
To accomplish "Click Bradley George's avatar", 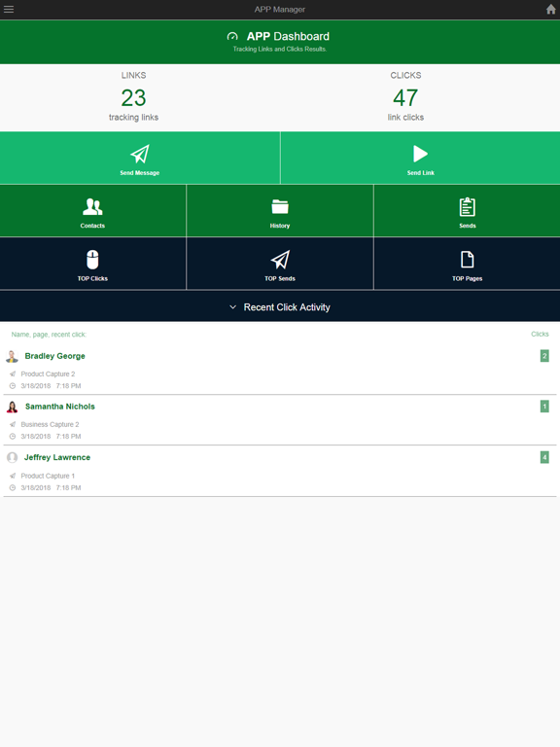I will tap(12, 356).
